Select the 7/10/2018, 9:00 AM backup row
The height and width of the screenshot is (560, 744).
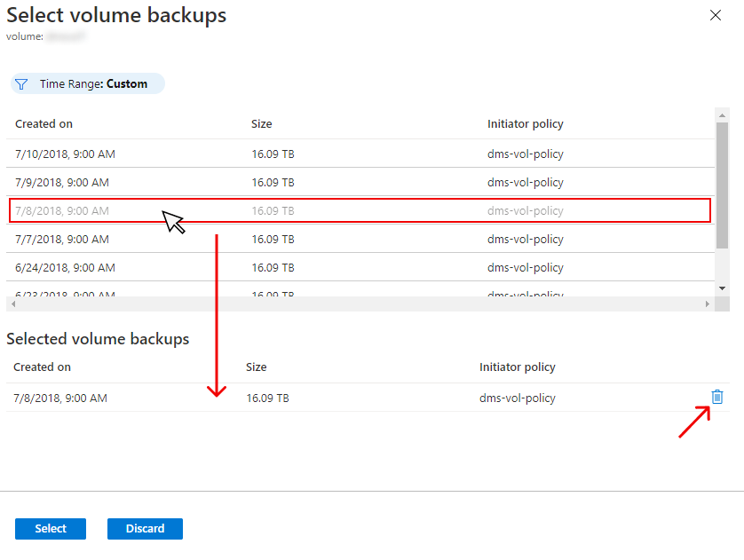[x=65, y=154]
